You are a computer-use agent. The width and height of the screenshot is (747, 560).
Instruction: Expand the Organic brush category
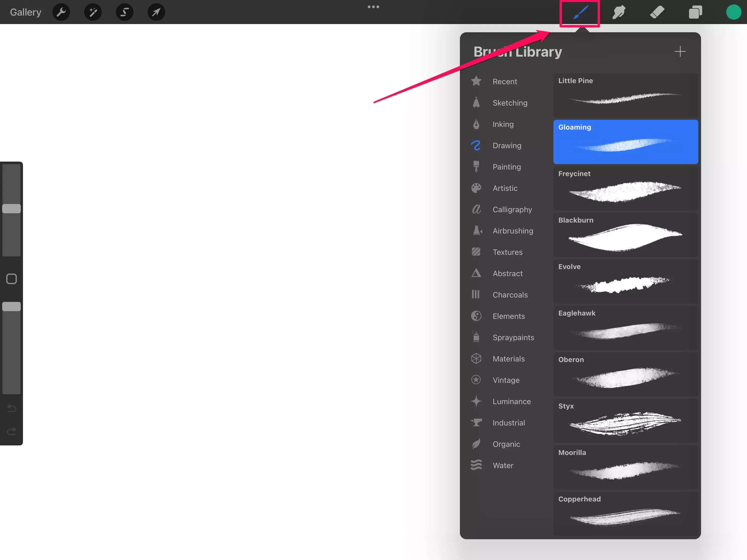coord(505,444)
